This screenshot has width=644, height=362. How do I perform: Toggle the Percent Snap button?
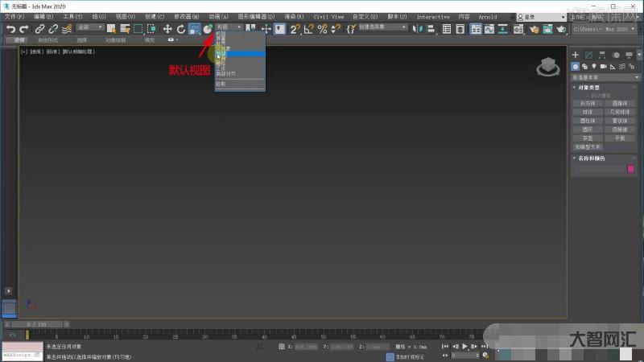pyautogui.click(x=322, y=29)
